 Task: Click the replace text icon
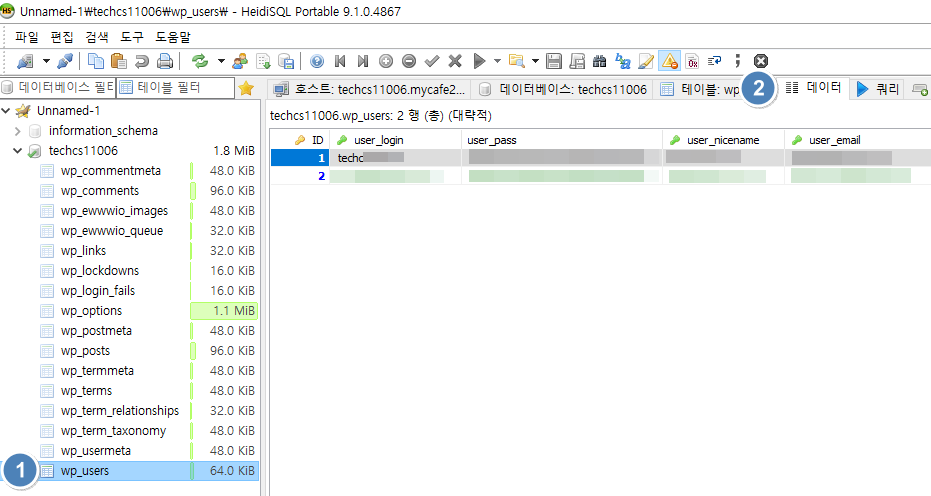point(622,61)
